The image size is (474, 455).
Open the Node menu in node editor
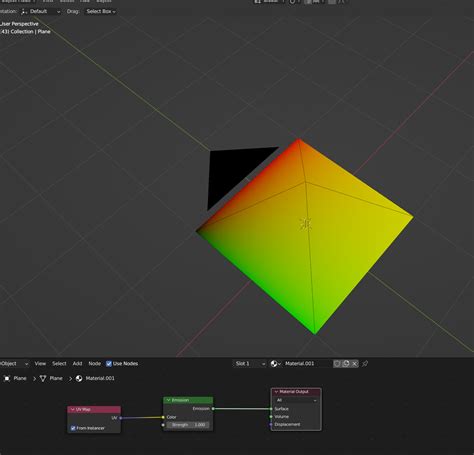click(x=95, y=363)
